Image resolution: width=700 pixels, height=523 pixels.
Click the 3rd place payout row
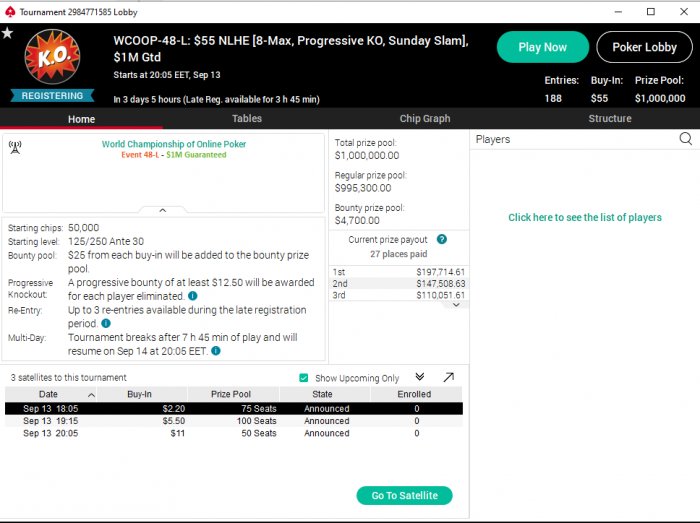[x=399, y=295]
